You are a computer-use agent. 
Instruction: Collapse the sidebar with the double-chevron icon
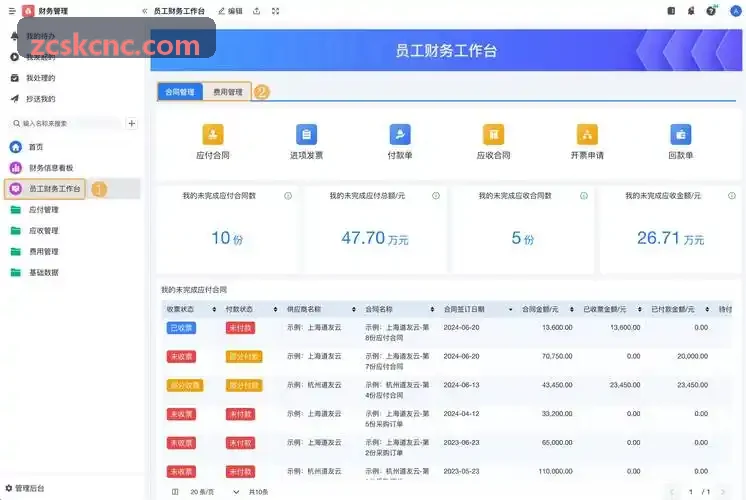click(144, 11)
